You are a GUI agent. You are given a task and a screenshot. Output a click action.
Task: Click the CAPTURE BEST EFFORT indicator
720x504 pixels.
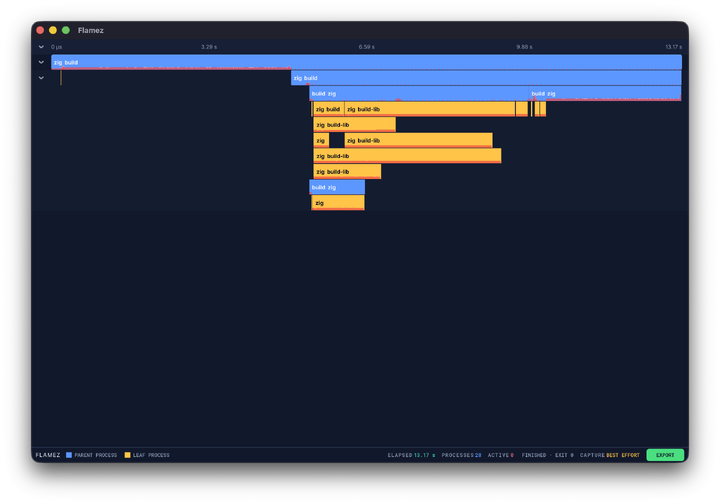point(609,455)
